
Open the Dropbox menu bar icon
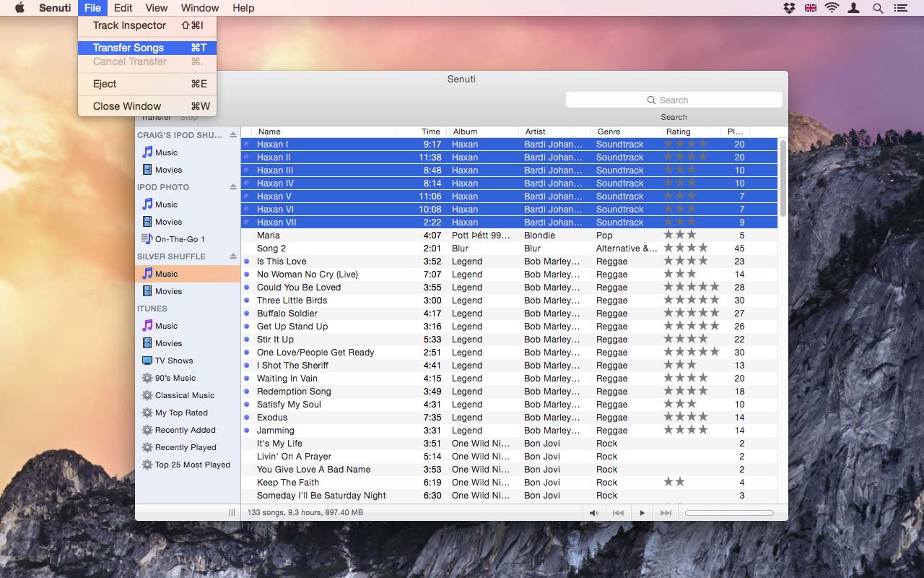[x=789, y=8]
